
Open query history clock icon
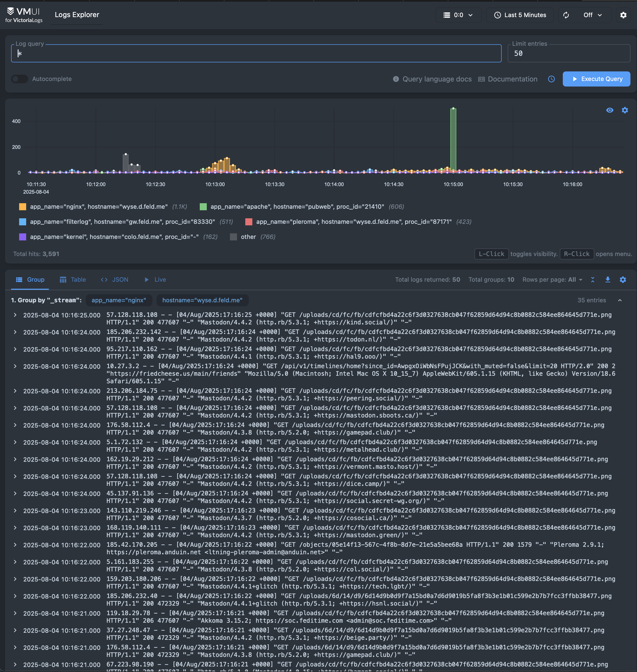click(551, 79)
